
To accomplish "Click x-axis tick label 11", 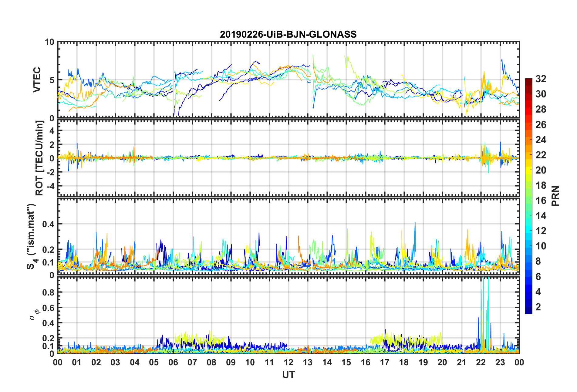I will pos(269,362).
